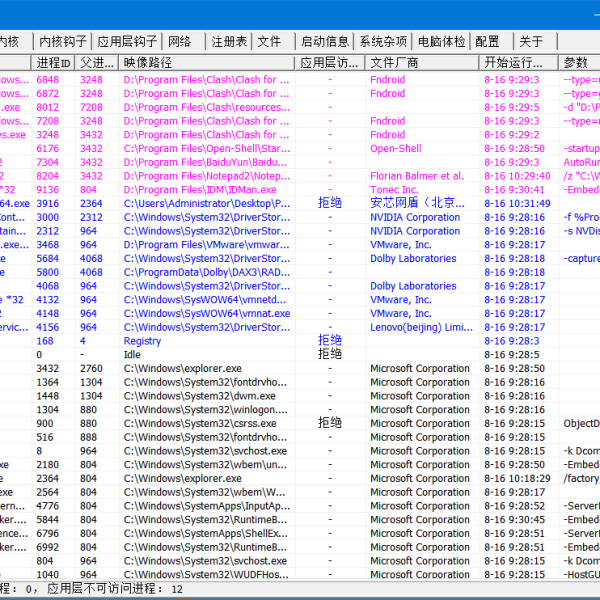
Task: Click the dwm.exe path cell
Action: click(199, 396)
